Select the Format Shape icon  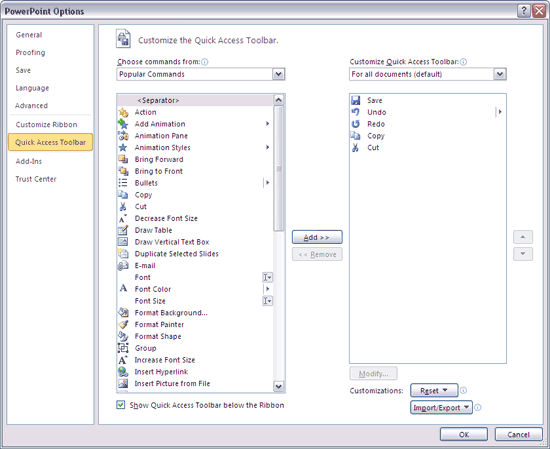click(x=123, y=336)
